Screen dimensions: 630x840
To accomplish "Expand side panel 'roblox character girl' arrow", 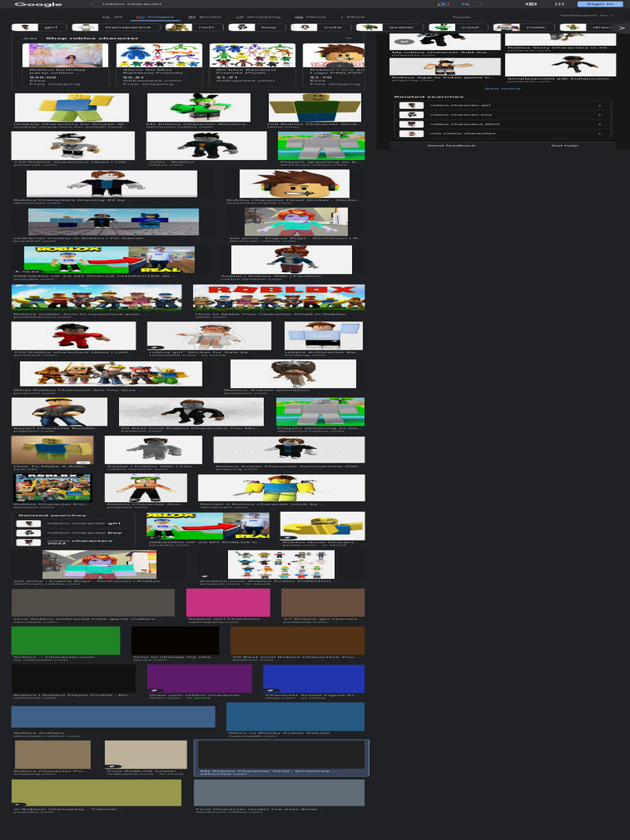I will pos(600,106).
